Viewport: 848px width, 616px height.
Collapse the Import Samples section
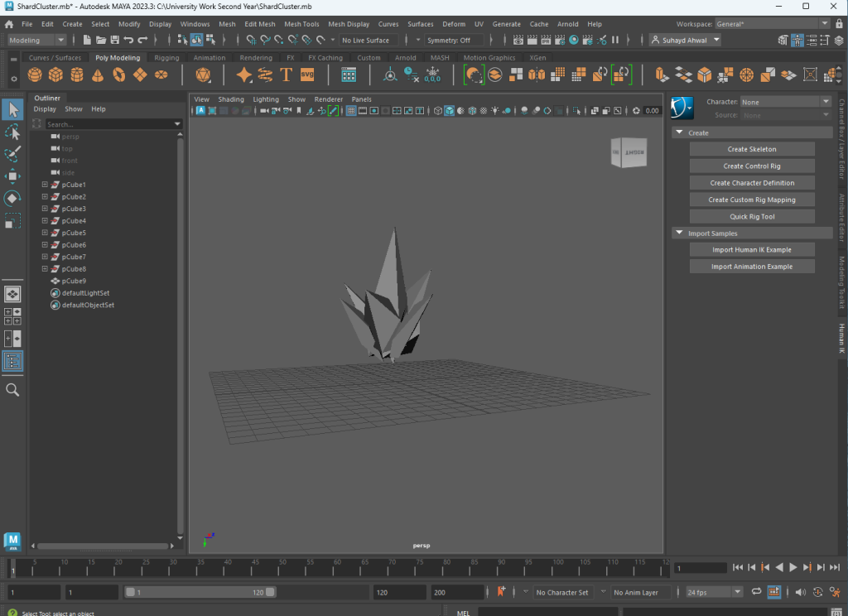tap(679, 233)
